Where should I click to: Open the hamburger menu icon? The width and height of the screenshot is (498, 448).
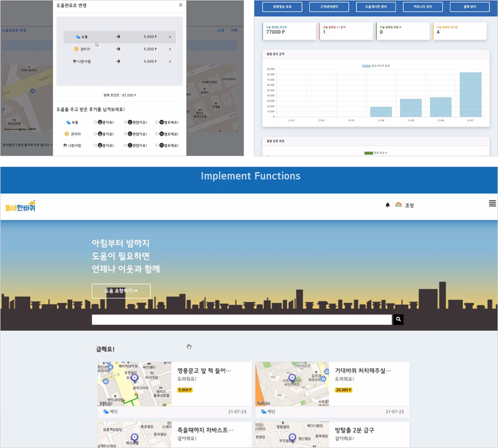coord(492,203)
